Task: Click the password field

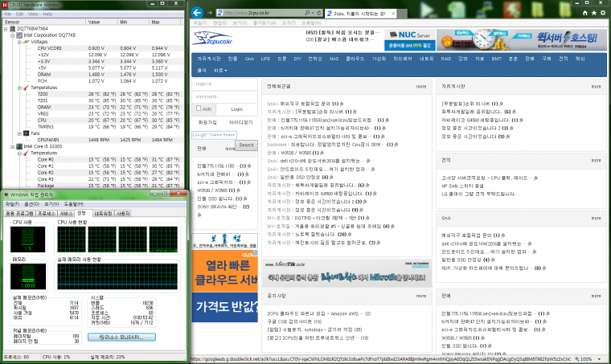Action: click(225, 96)
